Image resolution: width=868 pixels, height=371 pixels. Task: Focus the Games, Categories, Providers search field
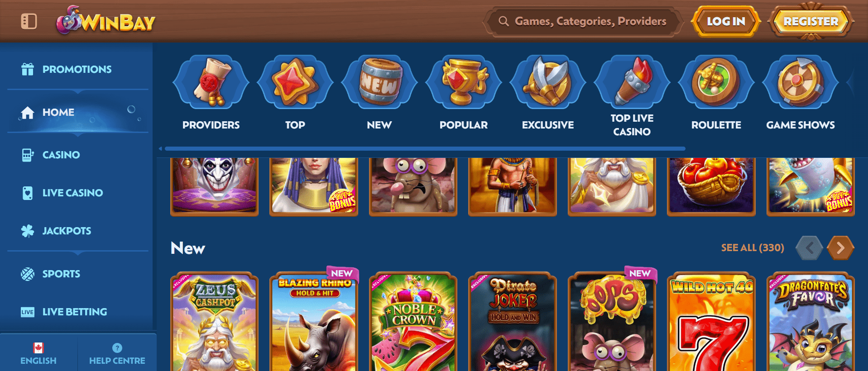click(583, 21)
